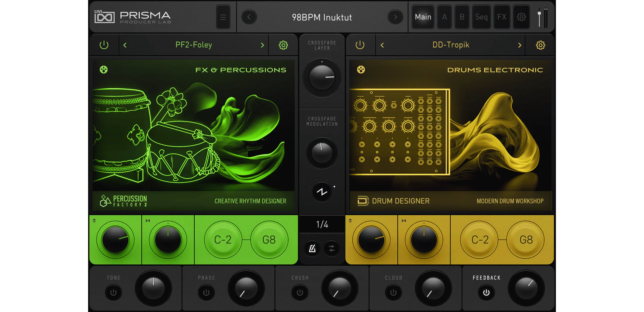Open the DD-Tropik sound name selector
The image size is (644, 312).
(x=451, y=45)
